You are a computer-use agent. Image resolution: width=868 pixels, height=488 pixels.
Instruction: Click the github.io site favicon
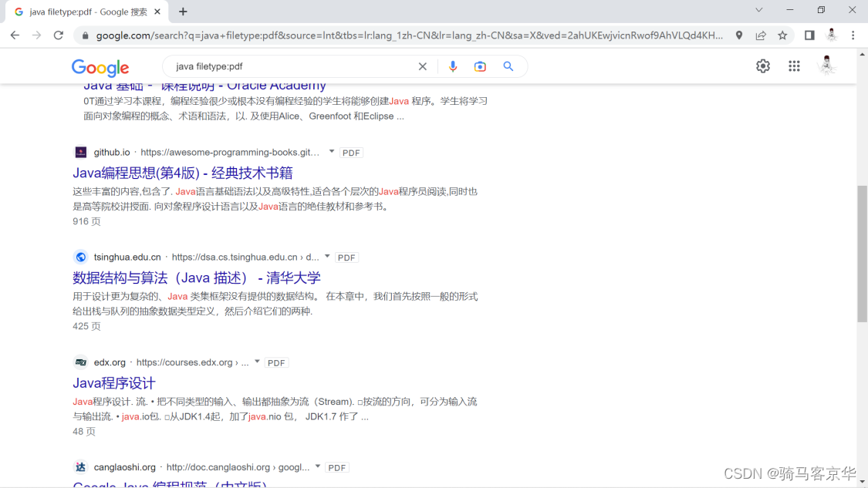pos(81,152)
